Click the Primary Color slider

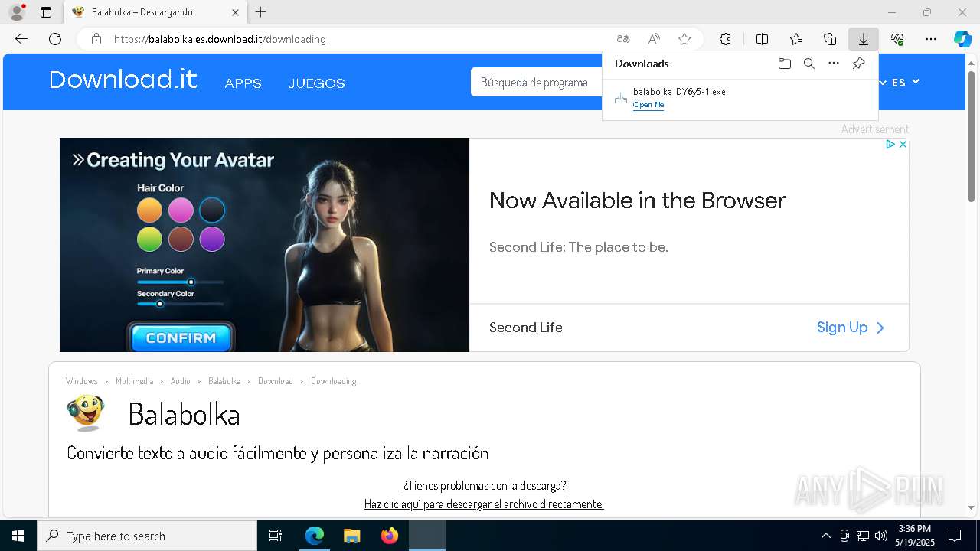click(181, 282)
